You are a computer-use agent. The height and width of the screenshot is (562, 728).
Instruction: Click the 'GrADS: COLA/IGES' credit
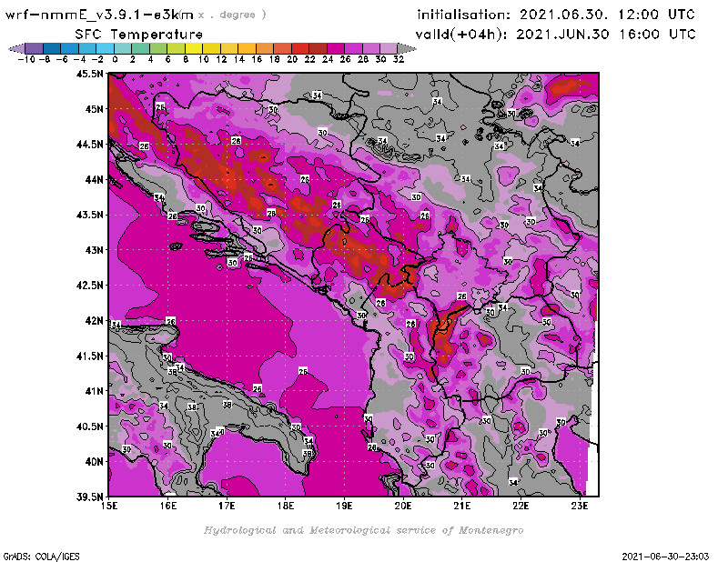[41, 557]
